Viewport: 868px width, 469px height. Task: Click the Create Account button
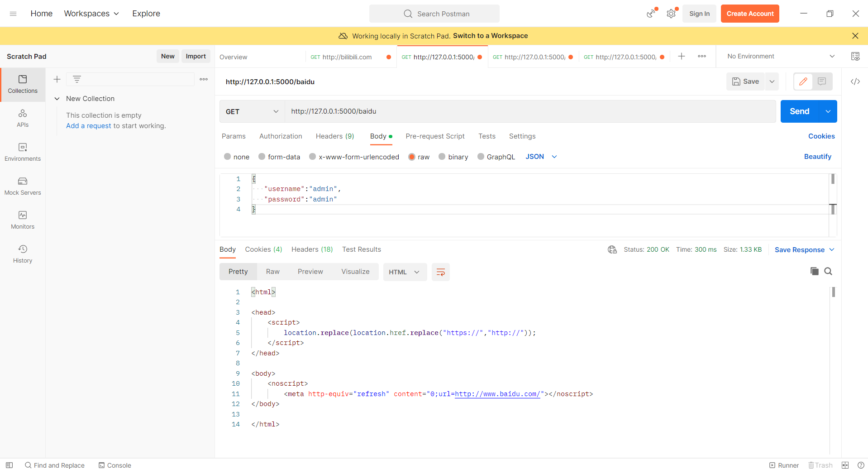[x=750, y=14]
